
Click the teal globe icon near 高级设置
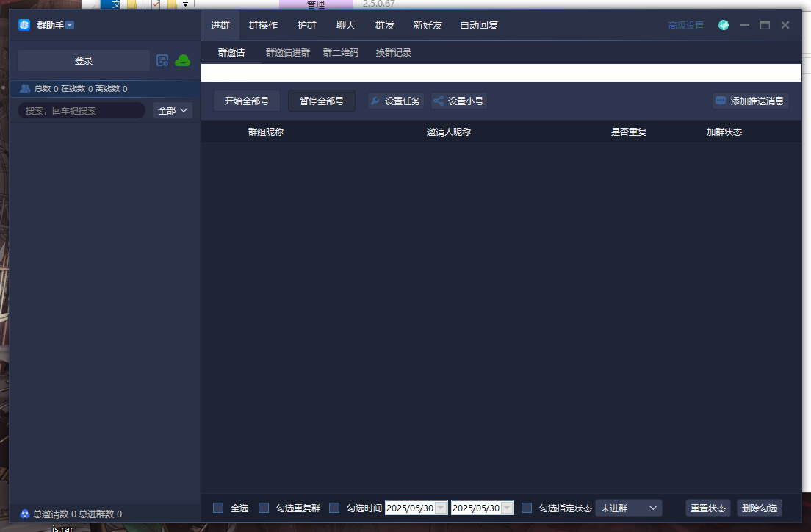click(x=724, y=25)
